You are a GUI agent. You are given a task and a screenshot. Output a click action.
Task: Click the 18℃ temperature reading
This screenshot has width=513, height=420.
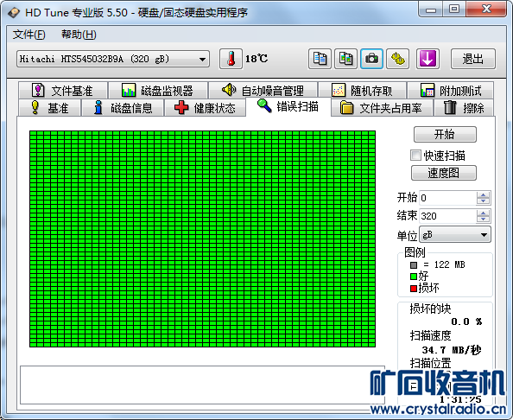click(256, 59)
